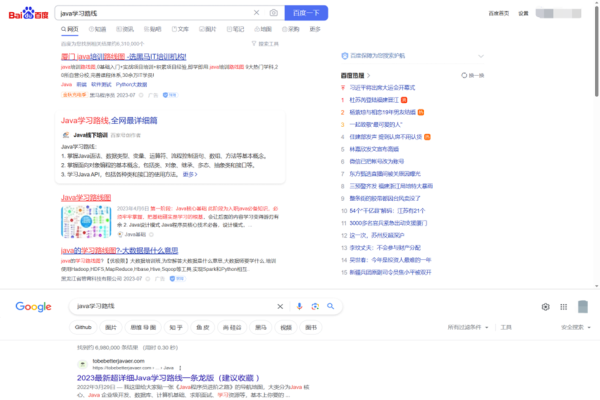Screen dimensions: 600x400
Task: Open the 百度热搜 heading arrow
Action: [x=368, y=75]
